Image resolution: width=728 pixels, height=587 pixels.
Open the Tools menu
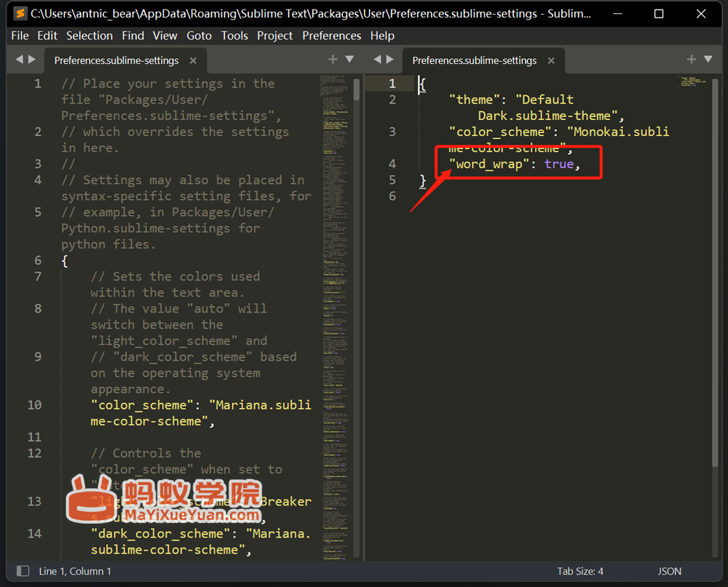coord(234,36)
